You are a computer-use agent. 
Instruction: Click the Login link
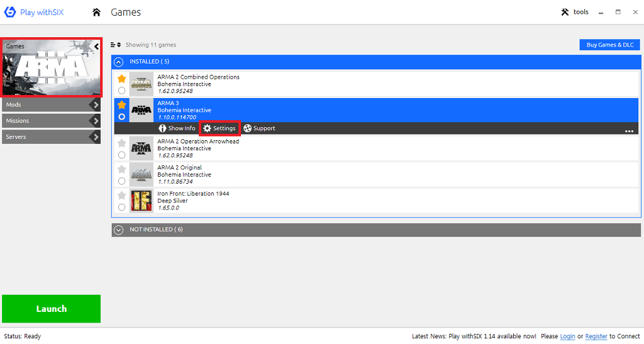[x=568, y=336]
